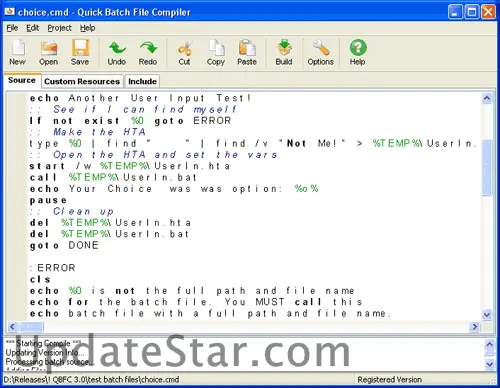Minimize the Quick Batch File Compiler window
The width and height of the screenshot is (500, 388).
tap(455, 12)
